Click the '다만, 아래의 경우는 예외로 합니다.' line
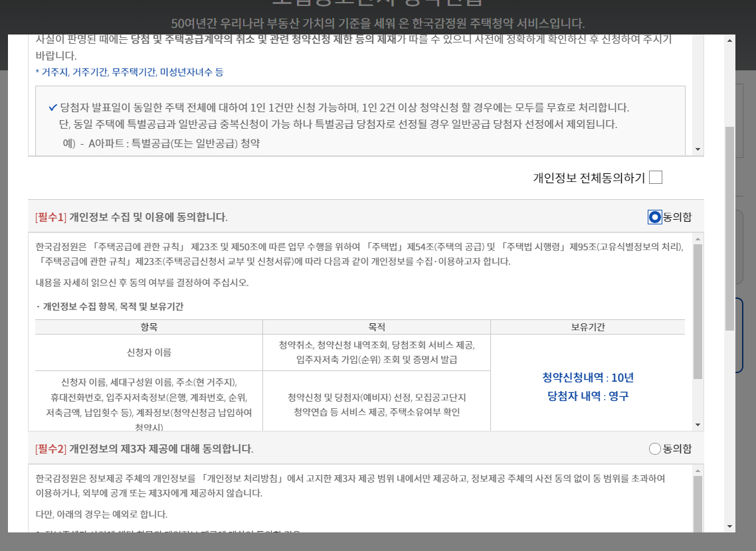756x551 pixels. pos(101,514)
